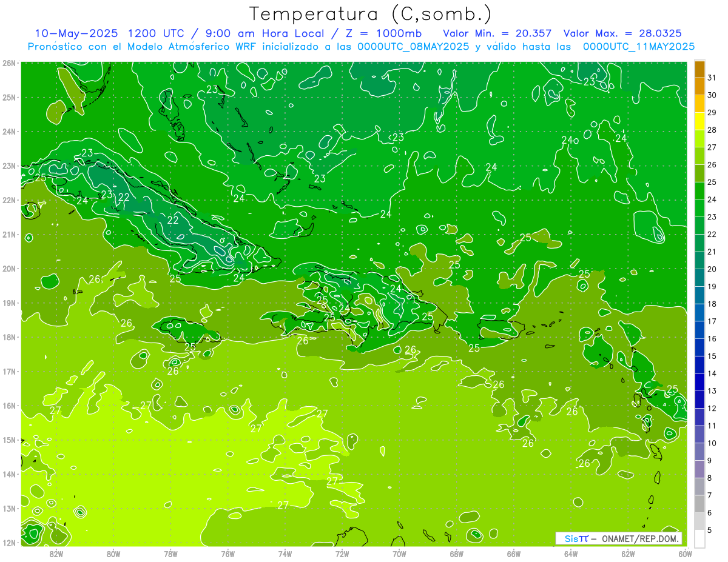Screen dimensions: 728x562
Task: Pick the colorbar segment between 24 and 25
Action: coord(699,190)
